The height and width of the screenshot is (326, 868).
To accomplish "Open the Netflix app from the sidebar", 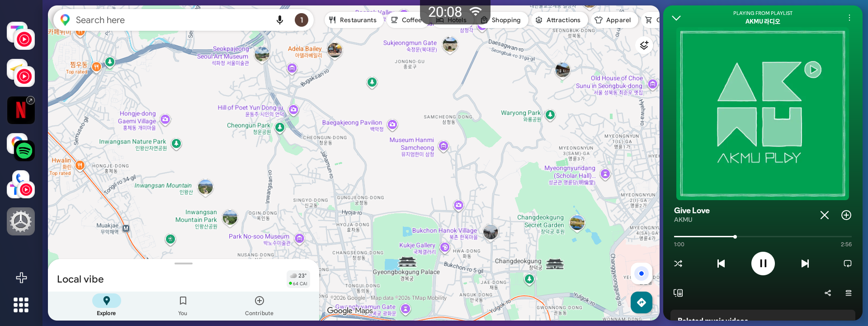I will (21, 110).
